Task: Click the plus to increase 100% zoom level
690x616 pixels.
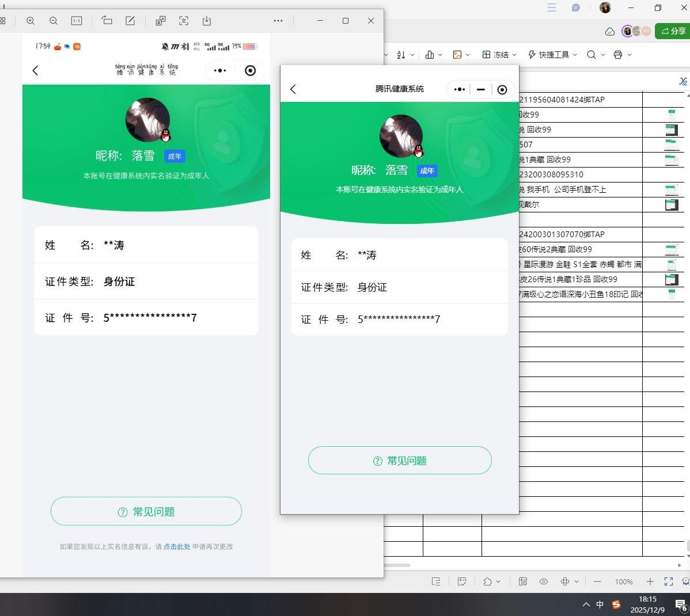Action: click(650, 581)
